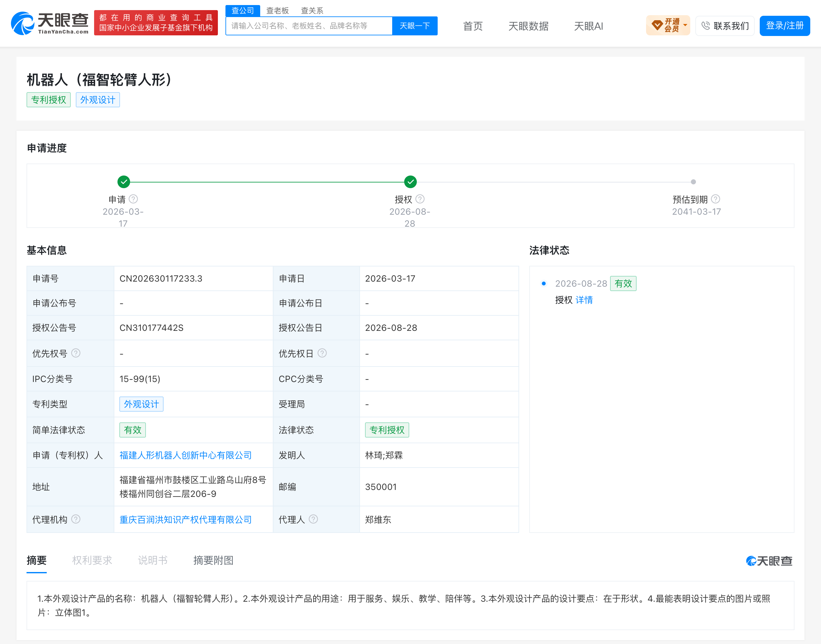Go to 首页 in navigation
The height and width of the screenshot is (644, 821).
(473, 26)
